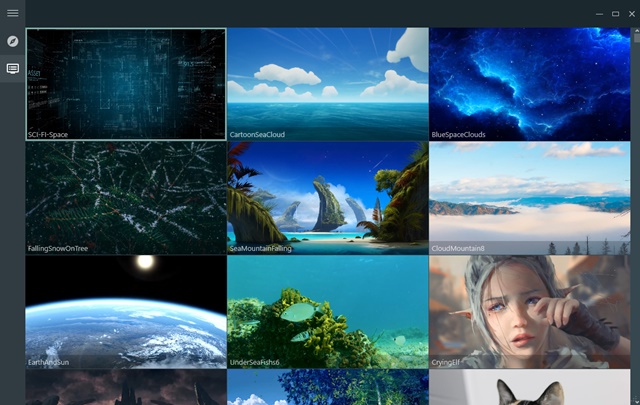This screenshot has height=405, width=640.
Task: Select the EarthAndSun wallpaper
Action: click(x=126, y=312)
